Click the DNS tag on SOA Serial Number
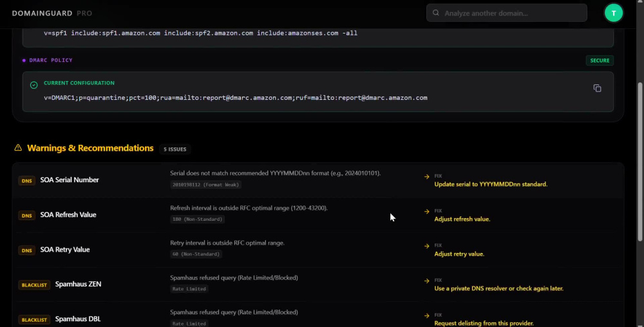Image resolution: width=644 pixels, height=327 pixels. point(26,180)
